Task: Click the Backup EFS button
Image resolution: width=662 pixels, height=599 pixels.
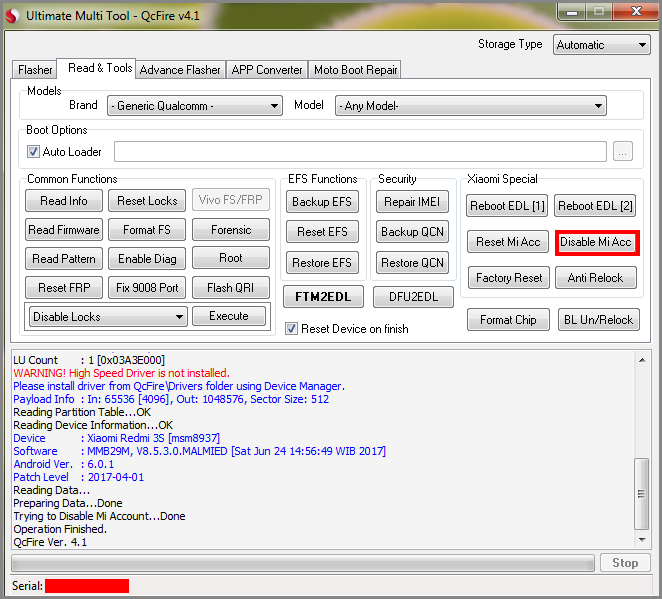Action: pos(322,202)
